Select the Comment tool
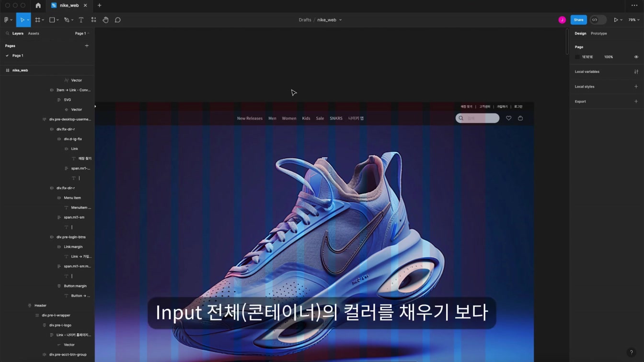 pyautogui.click(x=117, y=20)
